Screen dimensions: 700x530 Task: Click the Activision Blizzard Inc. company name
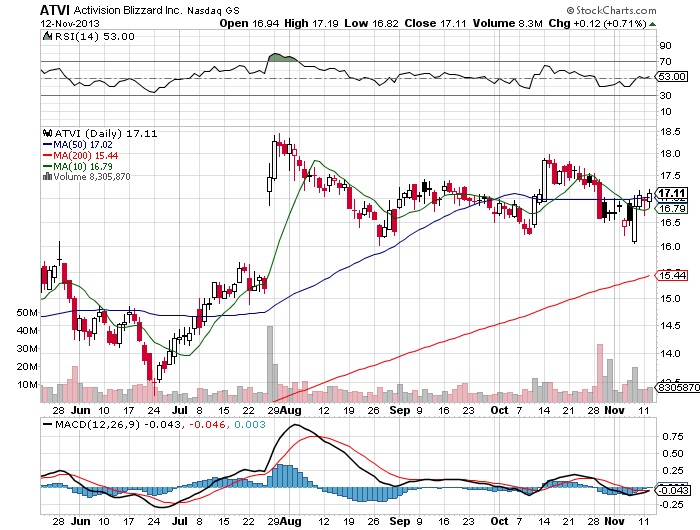[x=128, y=10]
